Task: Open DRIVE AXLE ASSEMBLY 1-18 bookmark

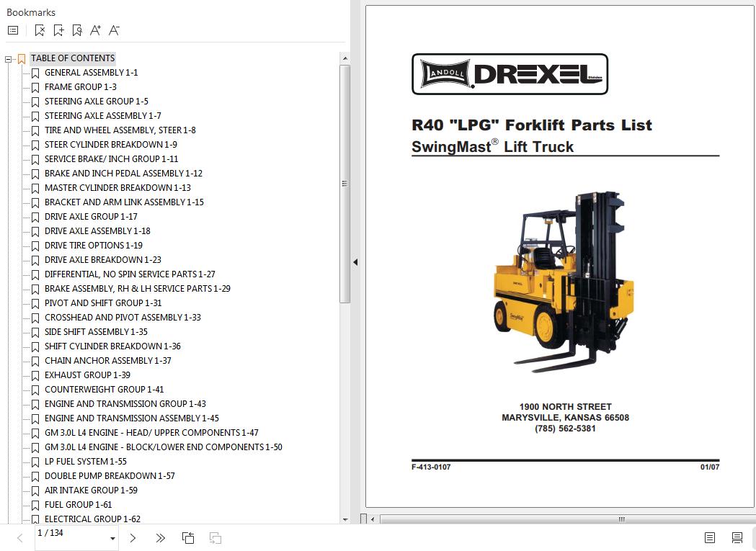Action: click(x=97, y=231)
